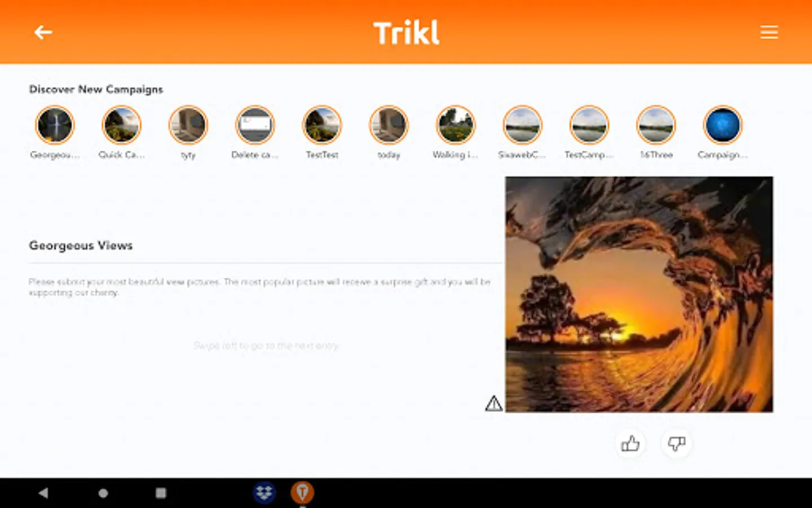Select the TestTest campaign circle
The width and height of the screenshot is (812, 508).
[x=322, y=125]
